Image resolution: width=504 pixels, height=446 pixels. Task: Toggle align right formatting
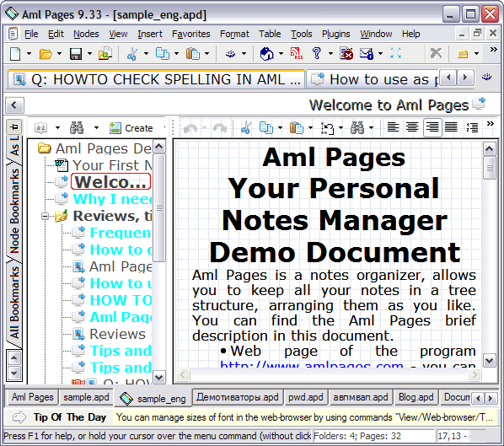(x=432, y=127)
